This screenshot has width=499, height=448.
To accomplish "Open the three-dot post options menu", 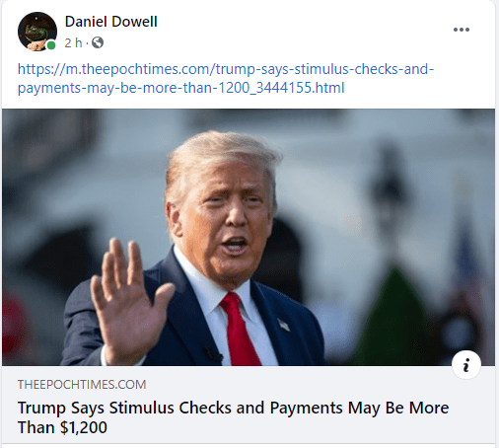I will [462, 30].
